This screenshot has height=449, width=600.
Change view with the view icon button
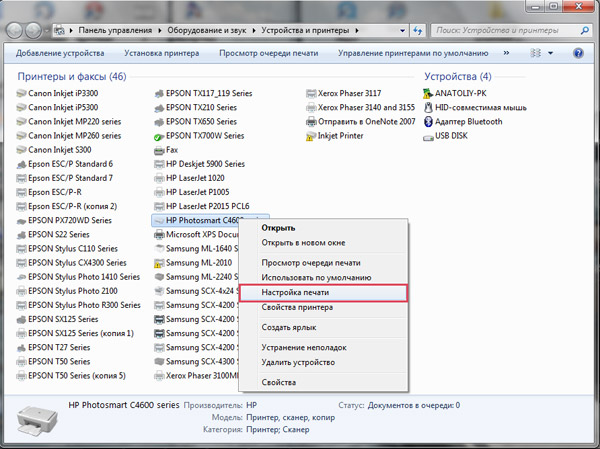coord(535,53)
